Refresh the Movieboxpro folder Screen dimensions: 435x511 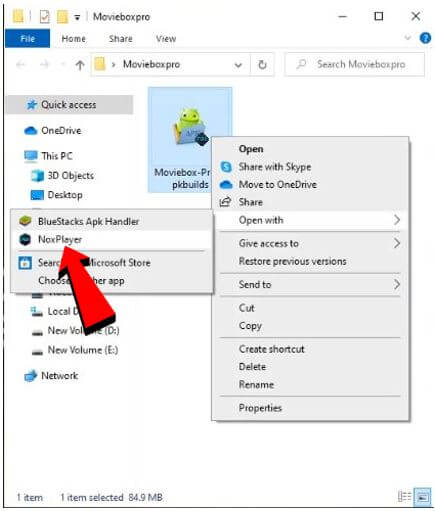(262, 65)
